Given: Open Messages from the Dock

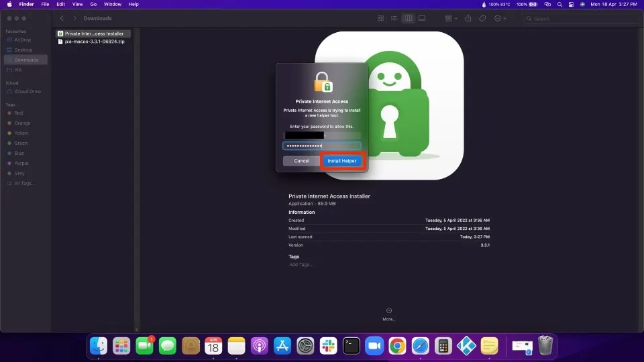Looking at the screenshot, I should coord(168,346).
